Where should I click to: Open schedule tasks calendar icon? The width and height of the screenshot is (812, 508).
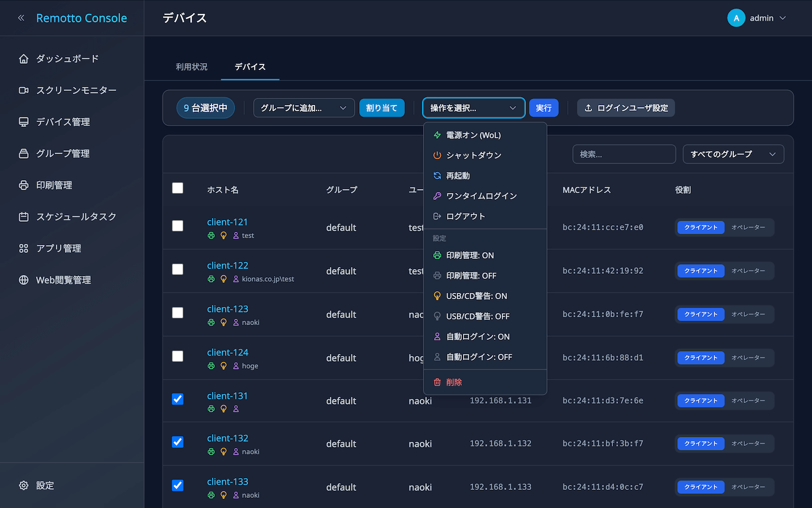(x=24, y=217)
